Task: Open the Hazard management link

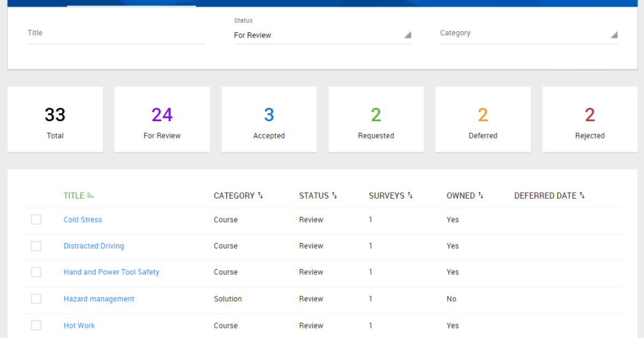Action: click(99, 299)
